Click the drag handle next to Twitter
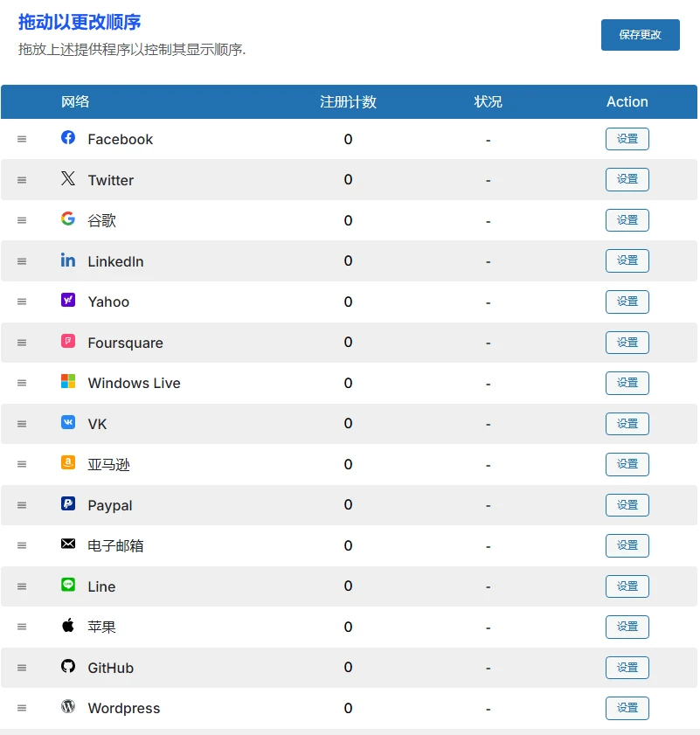This screenshot has width=700, height=735. (x=21, y=179)
